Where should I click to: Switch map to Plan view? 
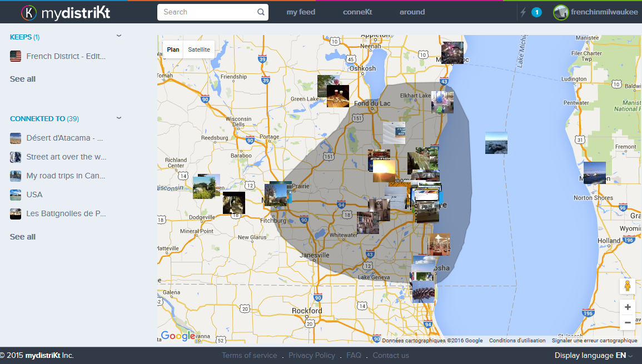[x=173, y=49]
